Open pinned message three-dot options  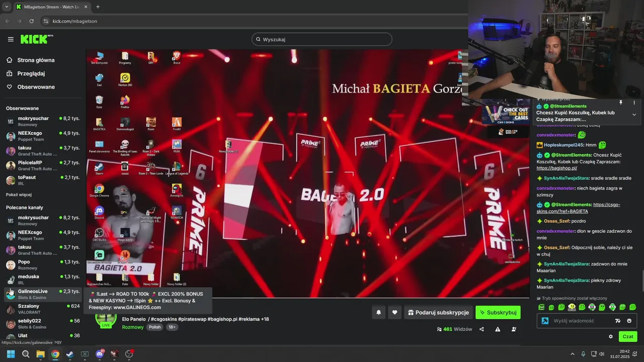(x=634, y=103)
